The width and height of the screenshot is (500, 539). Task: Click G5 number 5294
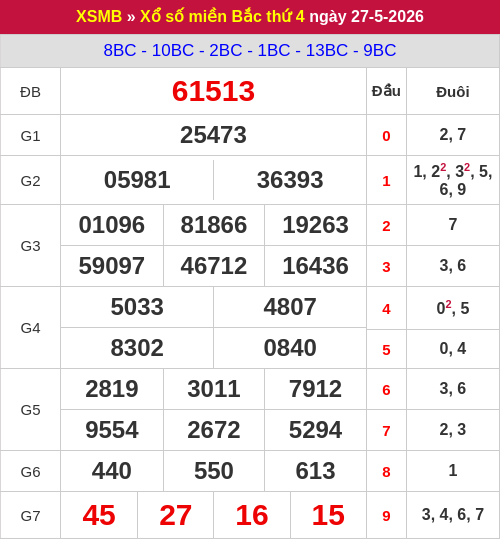(315, 430)
